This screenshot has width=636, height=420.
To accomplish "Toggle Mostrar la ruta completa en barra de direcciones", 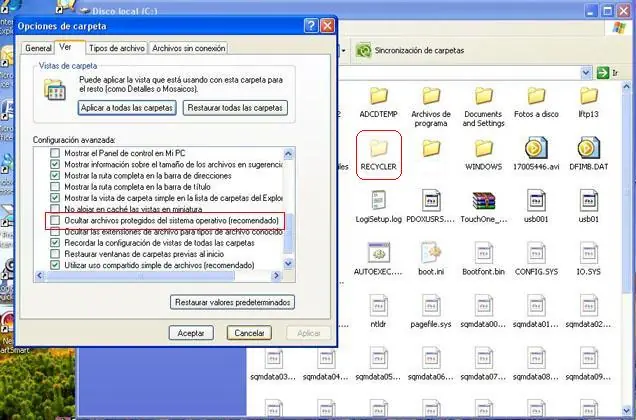I will click(55, 176).
